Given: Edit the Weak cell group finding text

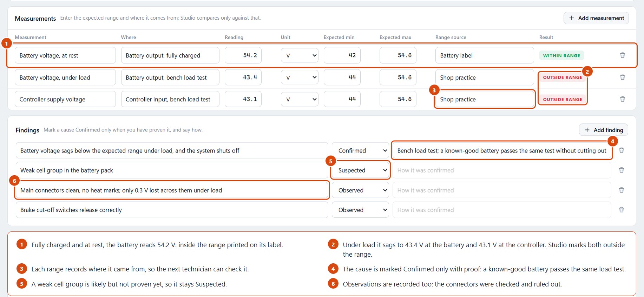Looking at the screenshot, I should (172, 170).
